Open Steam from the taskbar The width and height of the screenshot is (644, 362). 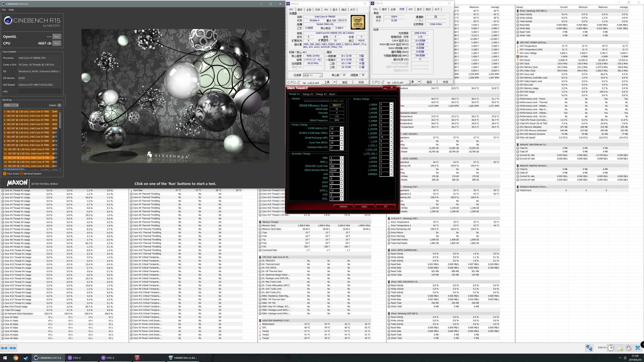click(x=26, y=358)
